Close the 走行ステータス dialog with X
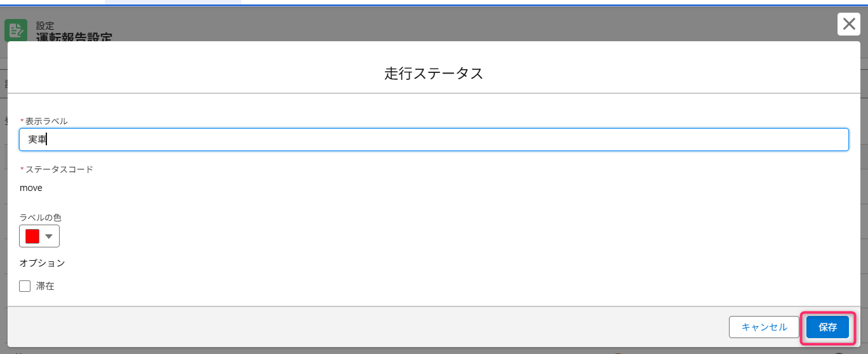 [x=848, y=24]
